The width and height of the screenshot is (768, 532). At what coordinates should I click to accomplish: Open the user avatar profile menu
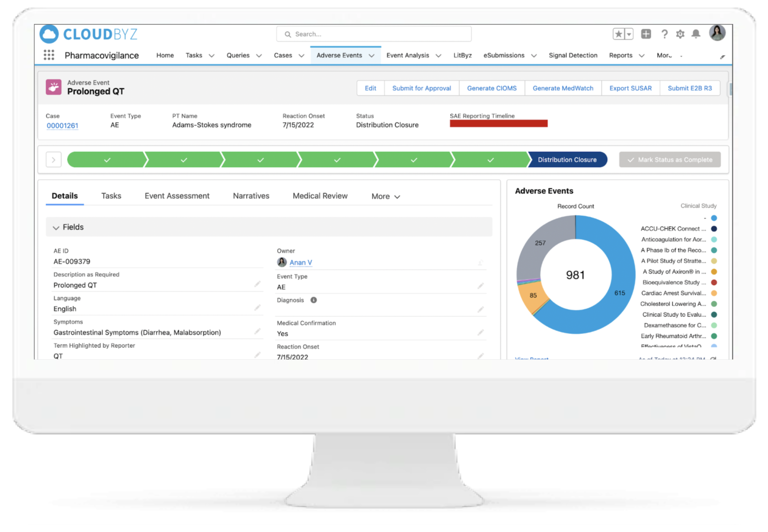(x=717, y=33)
